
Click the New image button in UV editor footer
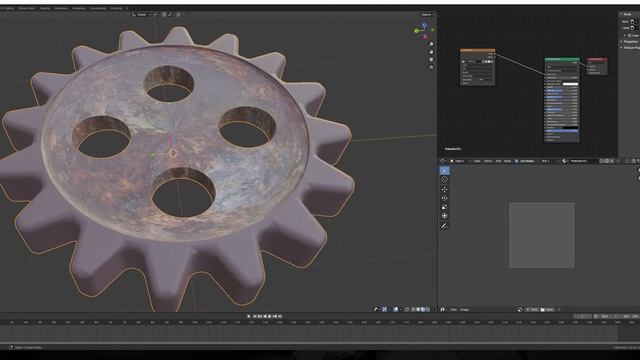pyautogui.click(x=532, y=310)
